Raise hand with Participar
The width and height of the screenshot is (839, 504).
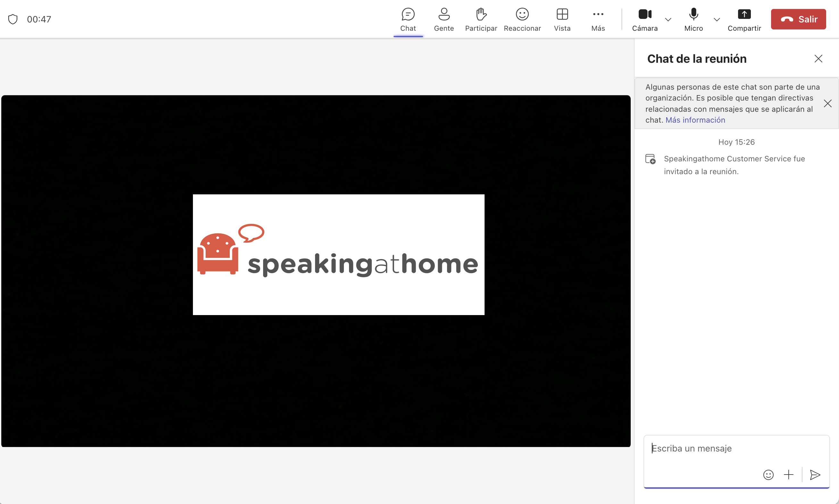coord(480,19)
